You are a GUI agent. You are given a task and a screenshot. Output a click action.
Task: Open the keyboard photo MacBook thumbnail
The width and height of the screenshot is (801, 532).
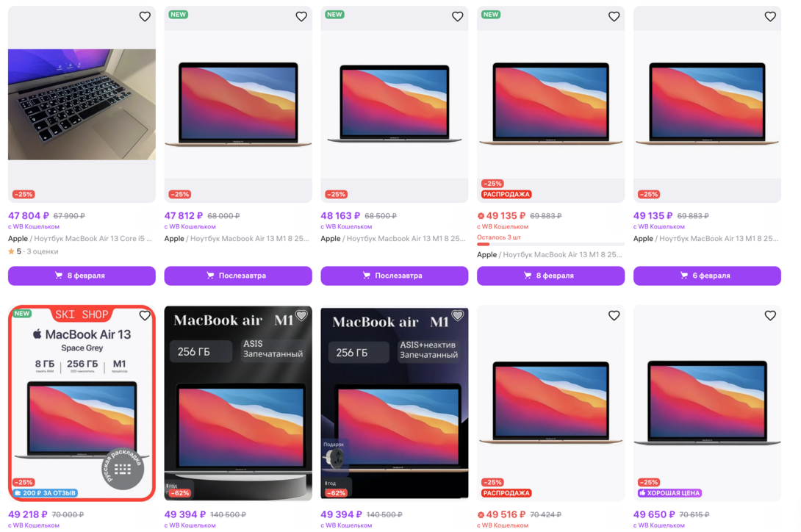82,104
